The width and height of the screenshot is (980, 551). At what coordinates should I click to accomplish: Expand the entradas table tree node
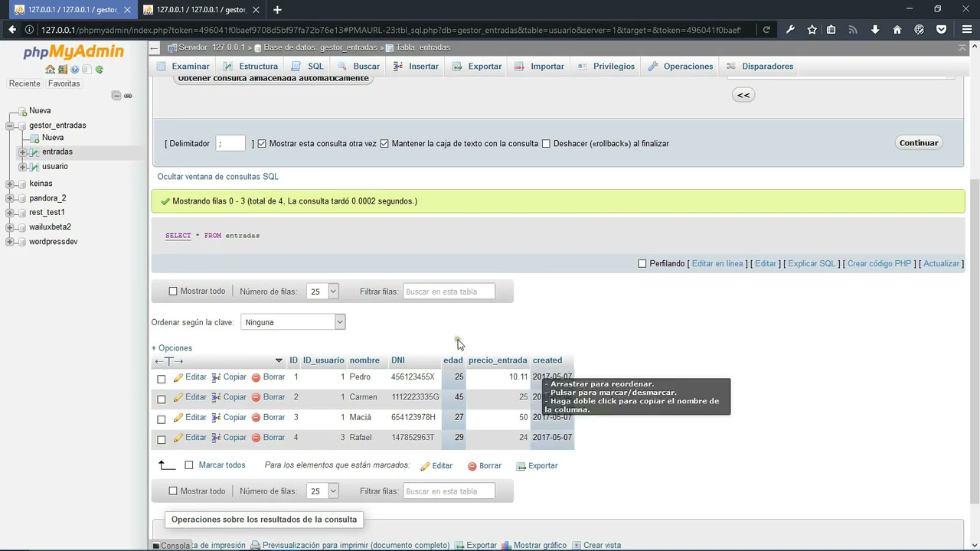23,152
